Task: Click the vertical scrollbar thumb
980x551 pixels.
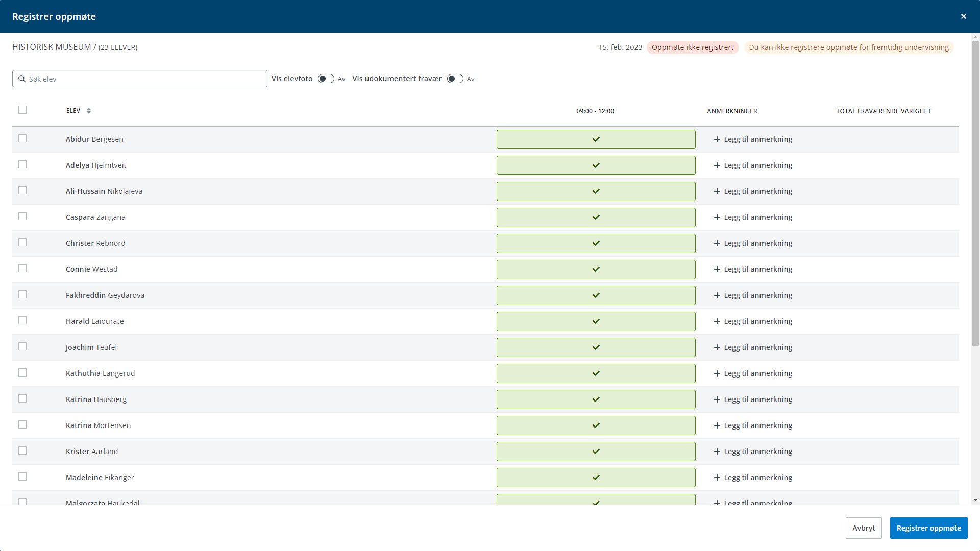Action: [975, 194]
